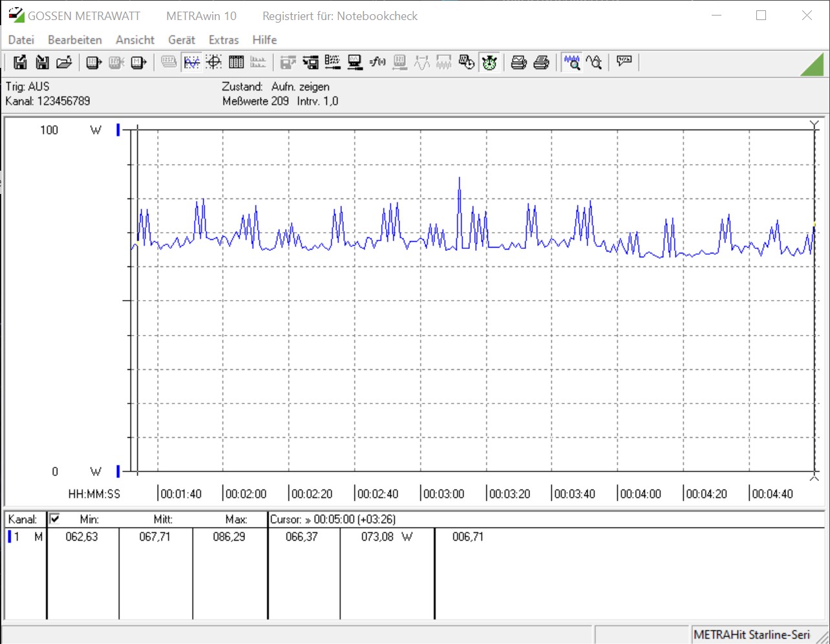Click the Y axis marker at top right of graph
The height and width of the screenshot is (644, 830).
tap(814, 125)
